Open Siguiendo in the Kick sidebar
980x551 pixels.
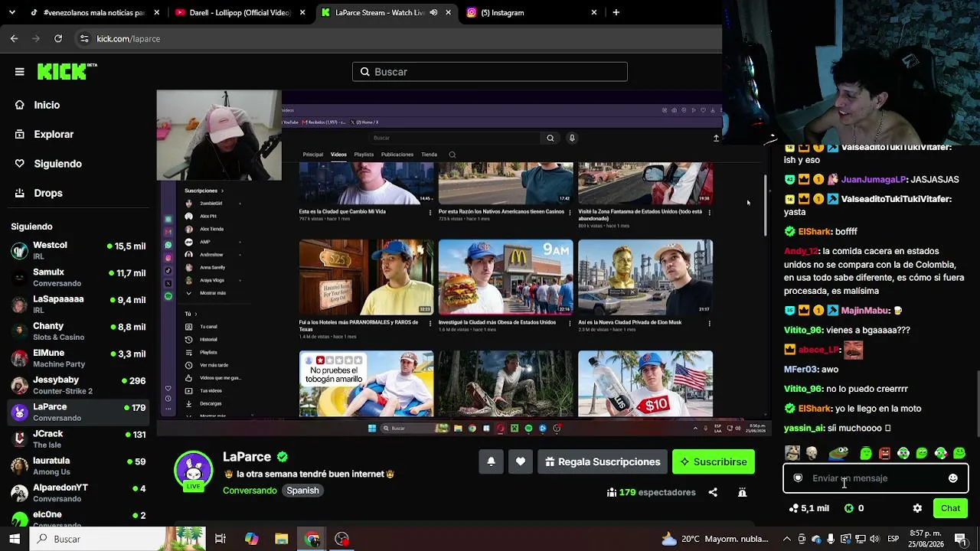click(57, 164)
